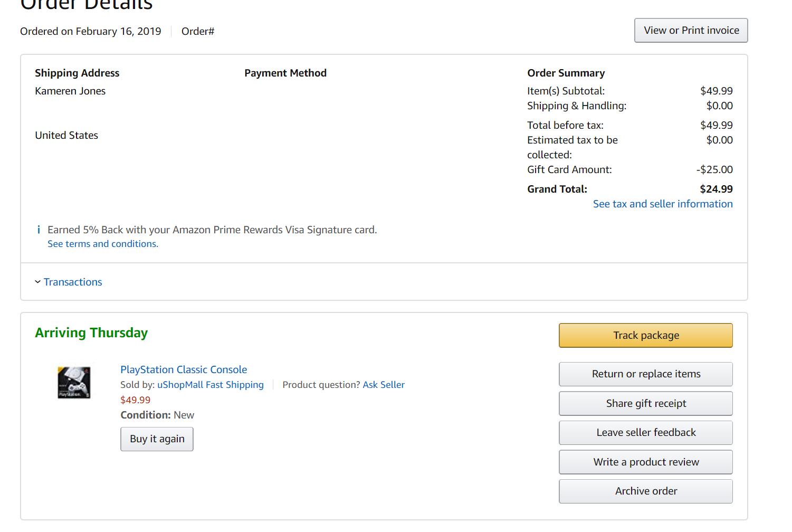Click View or Print invoice button
792x532 pixels.
691,30
